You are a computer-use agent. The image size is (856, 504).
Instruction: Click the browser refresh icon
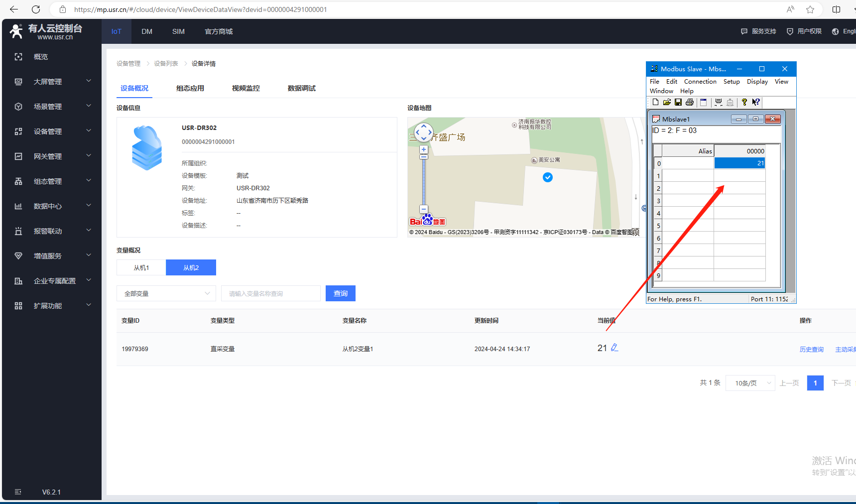coord(36,9)
